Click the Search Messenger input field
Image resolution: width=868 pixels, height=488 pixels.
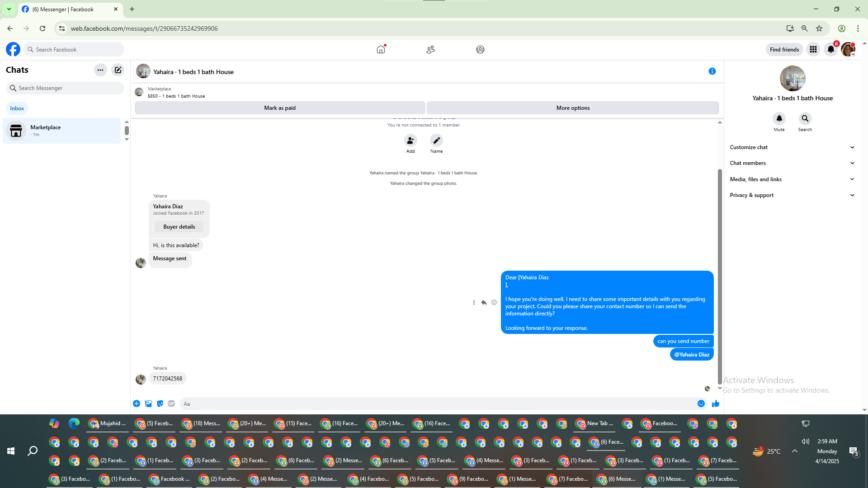click(68, 88)
